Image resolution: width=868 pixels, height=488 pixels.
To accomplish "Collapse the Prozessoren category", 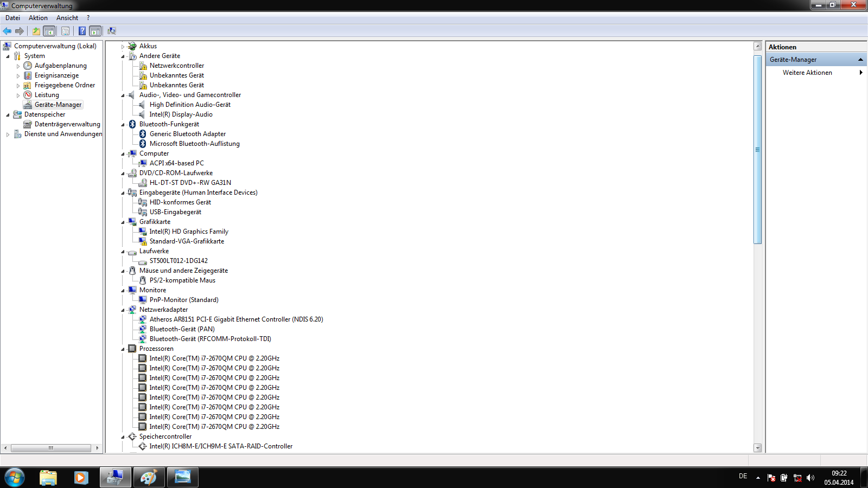I will (123, 349).
